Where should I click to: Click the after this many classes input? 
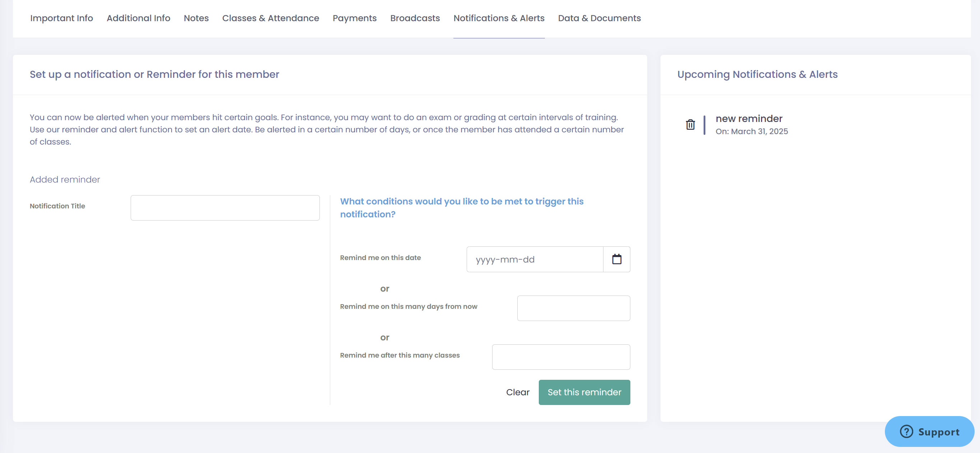[561, 357]
